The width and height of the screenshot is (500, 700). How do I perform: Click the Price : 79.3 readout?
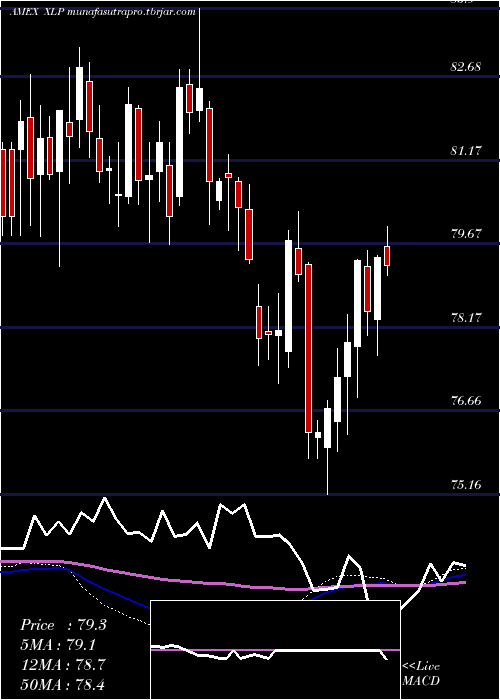(63, 625)
